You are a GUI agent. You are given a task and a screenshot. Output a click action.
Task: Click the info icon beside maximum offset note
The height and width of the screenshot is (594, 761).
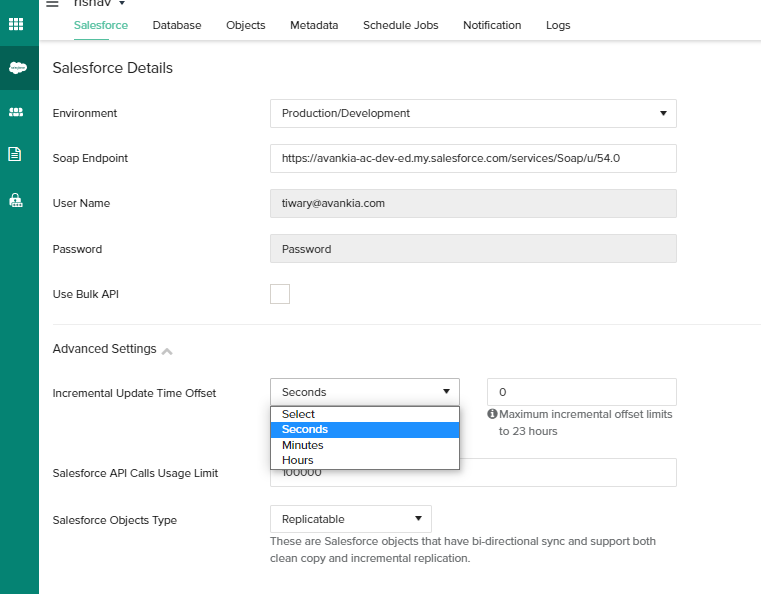pos(492,414)
